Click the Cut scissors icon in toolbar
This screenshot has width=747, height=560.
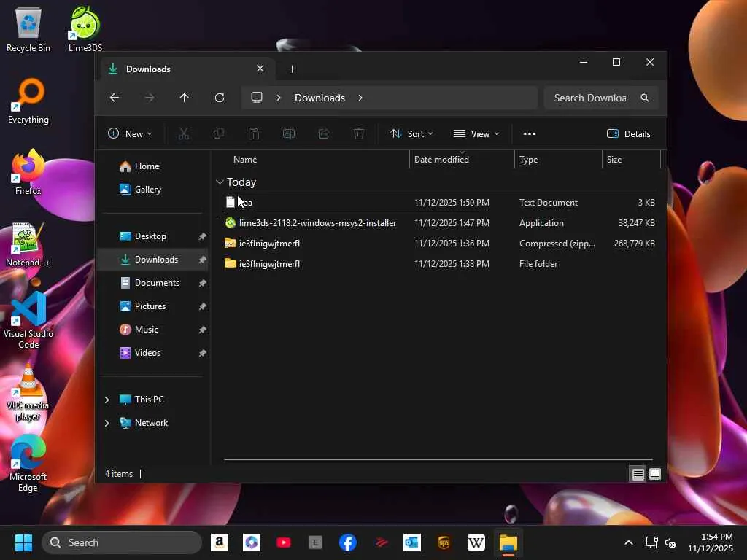(183, 134)
